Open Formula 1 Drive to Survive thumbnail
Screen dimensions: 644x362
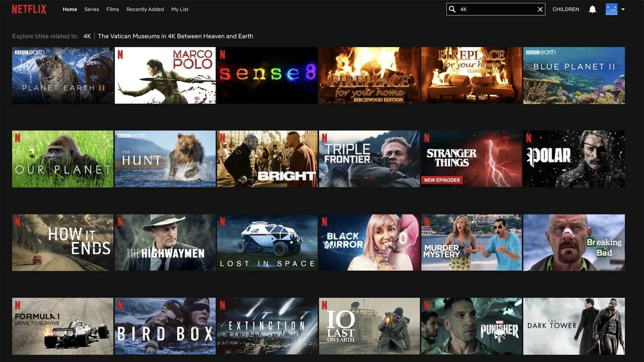tap(63, 326)
